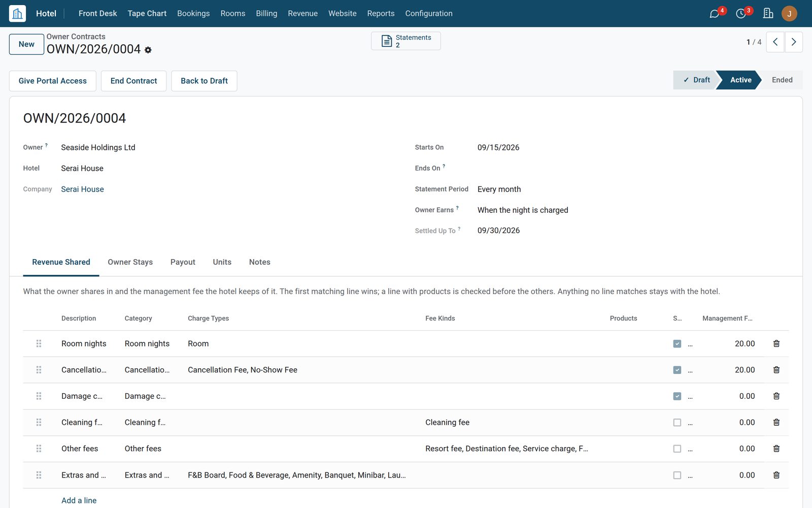Open the Hotel app home icon
Viewport: 812px width, 508px height.
point(17,13)
